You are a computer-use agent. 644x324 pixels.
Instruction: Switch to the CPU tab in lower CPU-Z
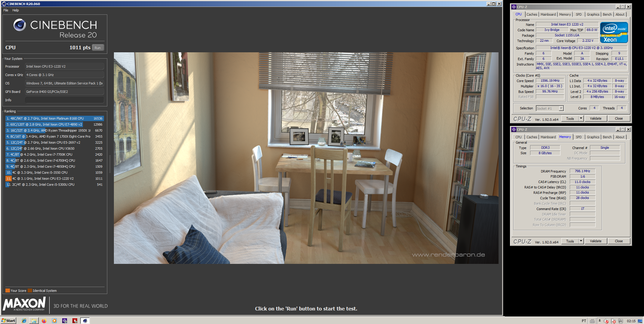pyautogui.click(x=519, y=137)
